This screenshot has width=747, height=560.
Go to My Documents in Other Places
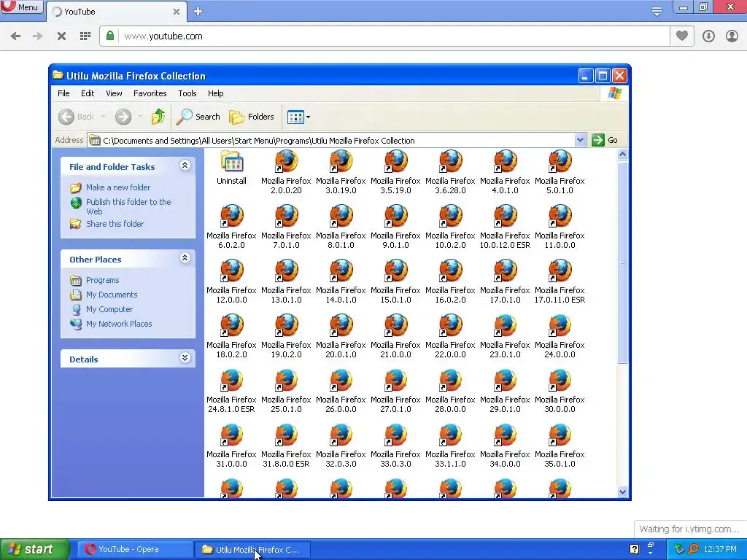(x=112, y=295)
